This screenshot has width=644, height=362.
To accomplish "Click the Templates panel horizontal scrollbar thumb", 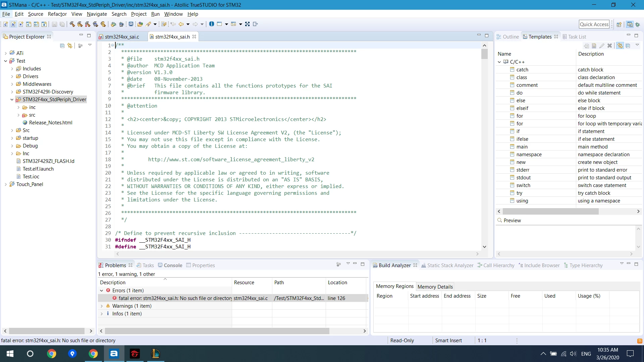I will (x=550, y=212).
